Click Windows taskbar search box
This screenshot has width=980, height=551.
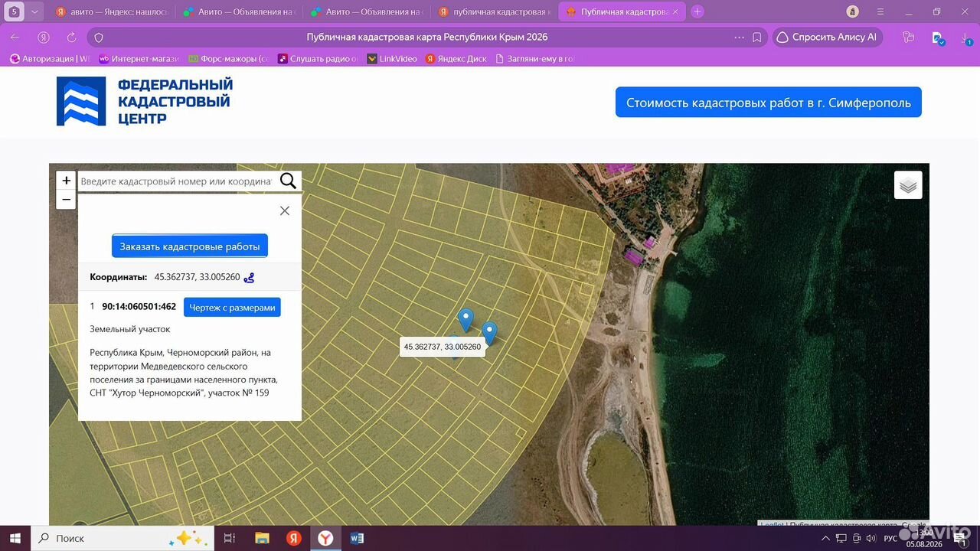(122, 538)
